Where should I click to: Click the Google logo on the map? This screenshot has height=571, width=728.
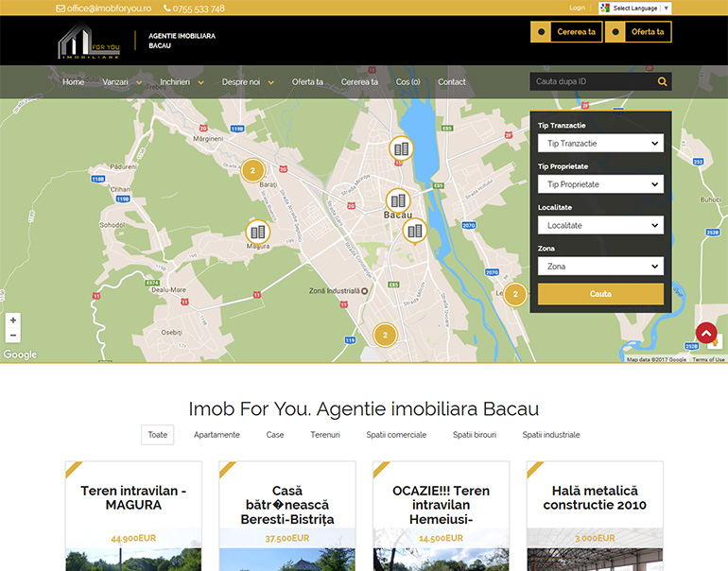coord(20,355)
